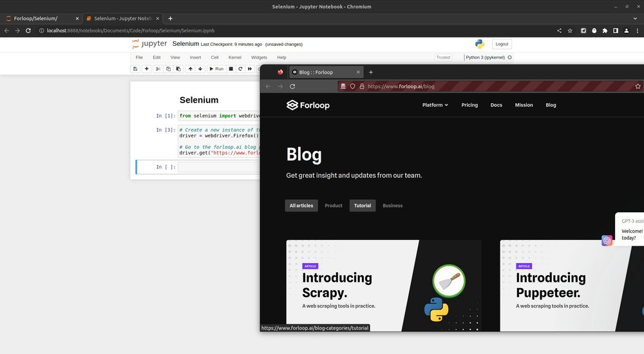Open the Jupyter Cell menu

pyautogui.click(x=215, y=57)
